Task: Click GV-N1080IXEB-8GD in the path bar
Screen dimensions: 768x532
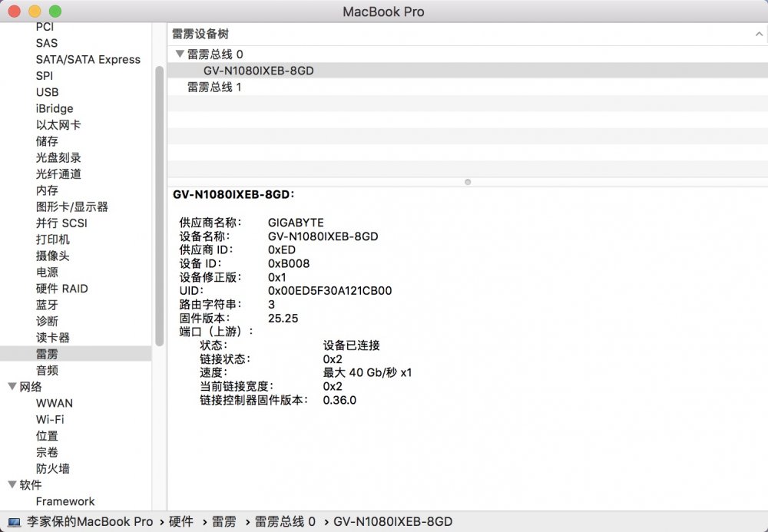Action: 392,522
